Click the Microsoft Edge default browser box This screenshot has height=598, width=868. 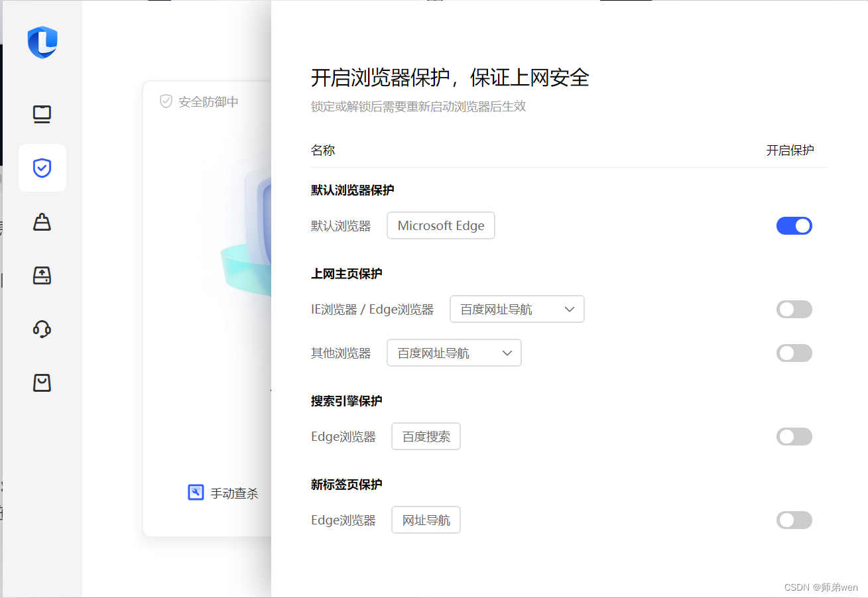pos(441,225)
